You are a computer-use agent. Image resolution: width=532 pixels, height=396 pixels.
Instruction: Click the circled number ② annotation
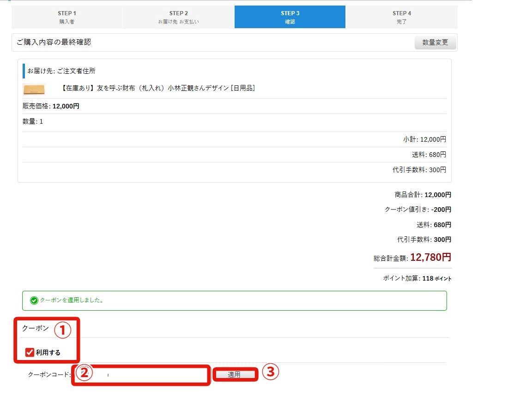click(x=84, y=373)
